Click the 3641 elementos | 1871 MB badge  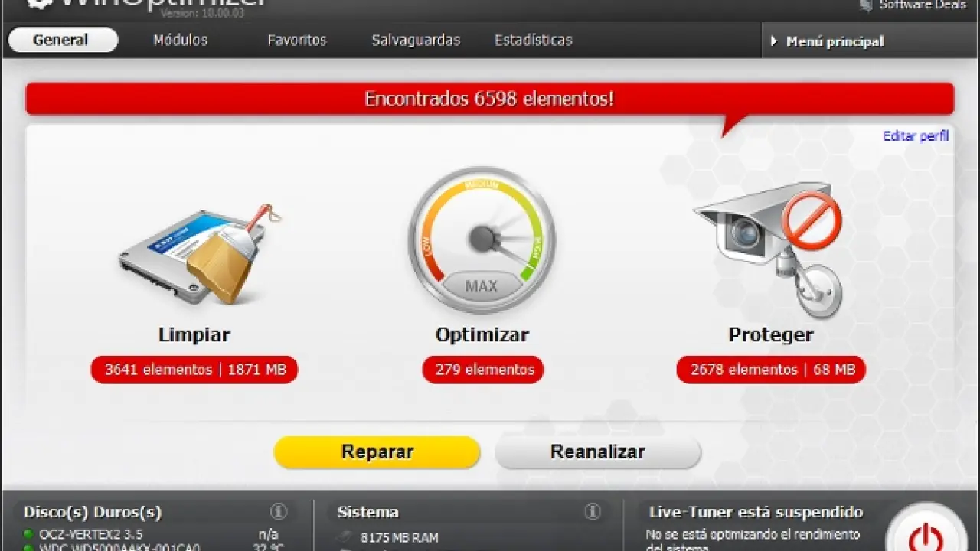pos(194,370)
